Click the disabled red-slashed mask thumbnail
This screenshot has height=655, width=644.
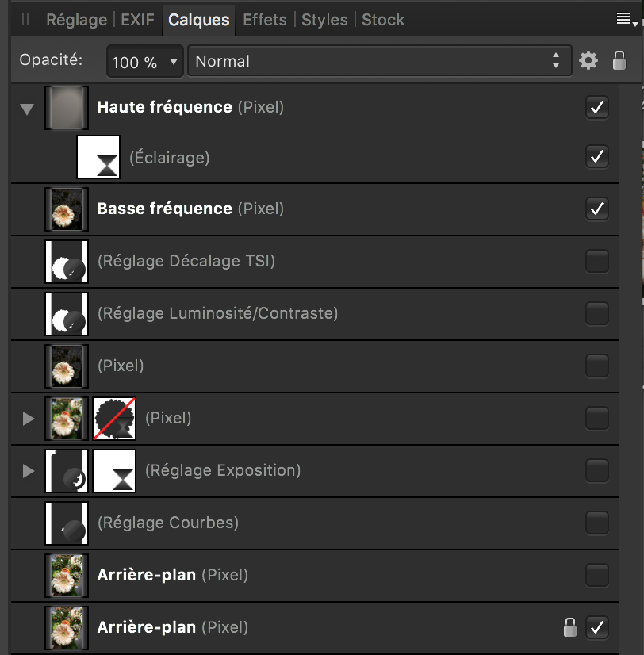(x=114, y=419)
